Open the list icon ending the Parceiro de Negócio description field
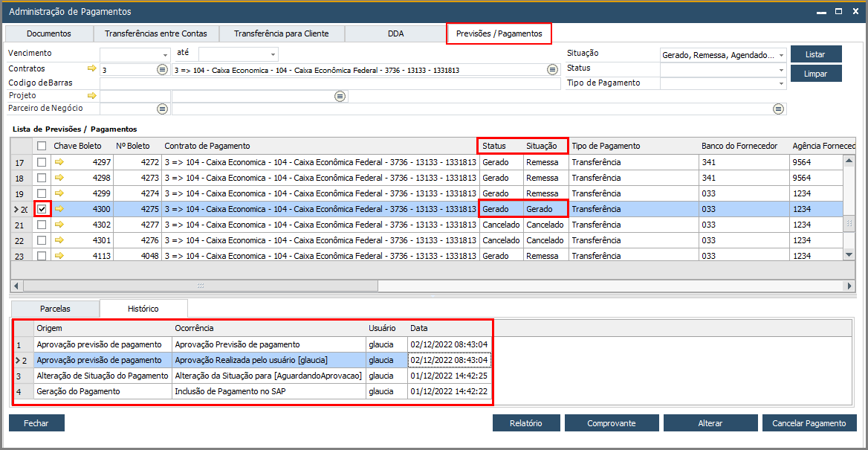The image size is (868, 450). 779,109
